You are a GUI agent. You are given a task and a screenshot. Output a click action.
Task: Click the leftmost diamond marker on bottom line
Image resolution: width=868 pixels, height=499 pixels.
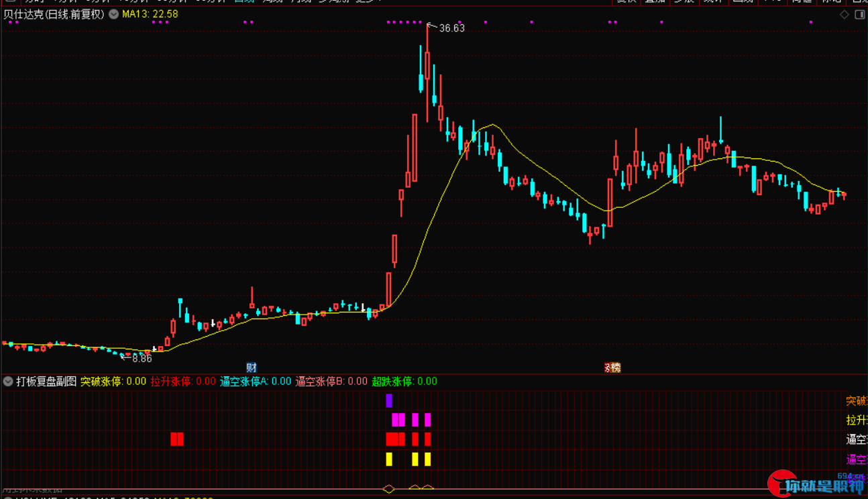[x=389, y=488]
